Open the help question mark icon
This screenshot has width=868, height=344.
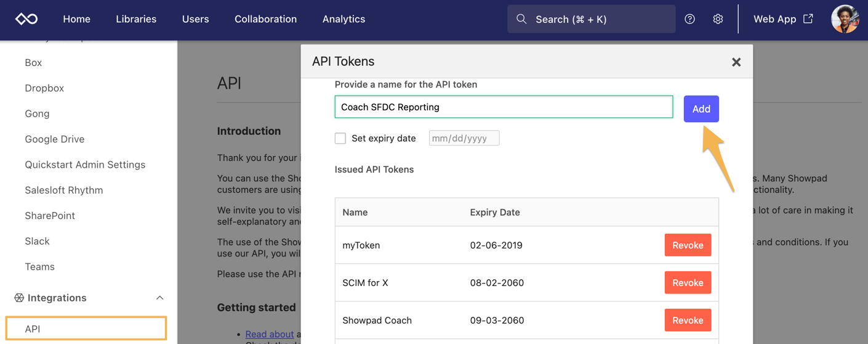coord(689,19)
